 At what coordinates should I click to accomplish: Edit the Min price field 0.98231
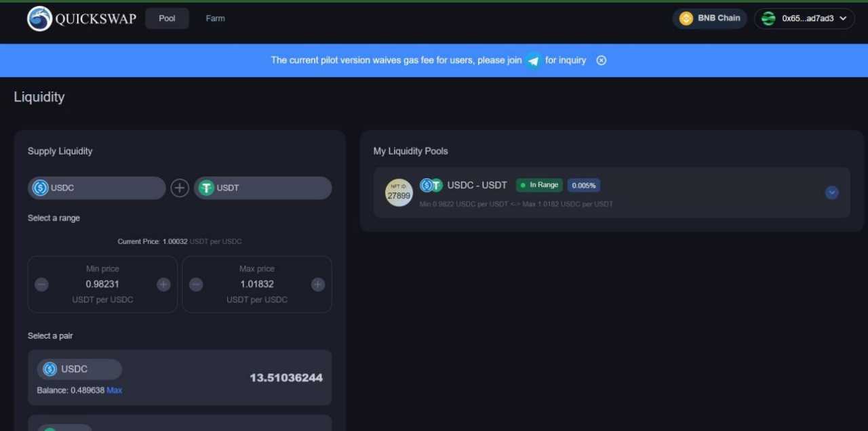coord(102,284)
